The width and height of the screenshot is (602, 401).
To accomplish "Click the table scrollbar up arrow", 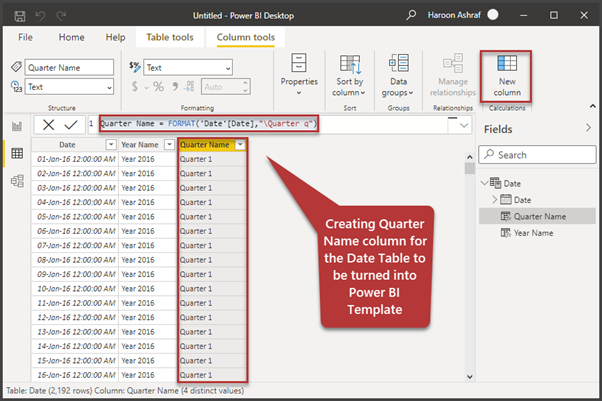I will coord(470,157).
